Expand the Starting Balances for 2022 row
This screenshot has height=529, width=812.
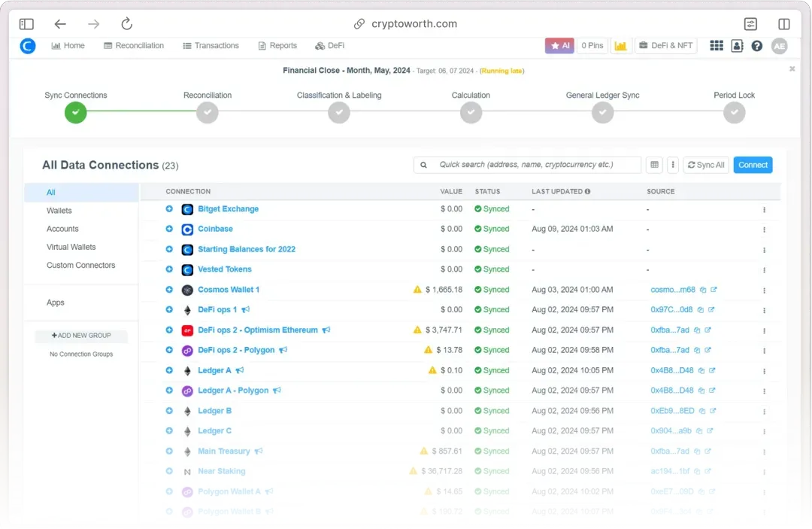click(169, 249)
